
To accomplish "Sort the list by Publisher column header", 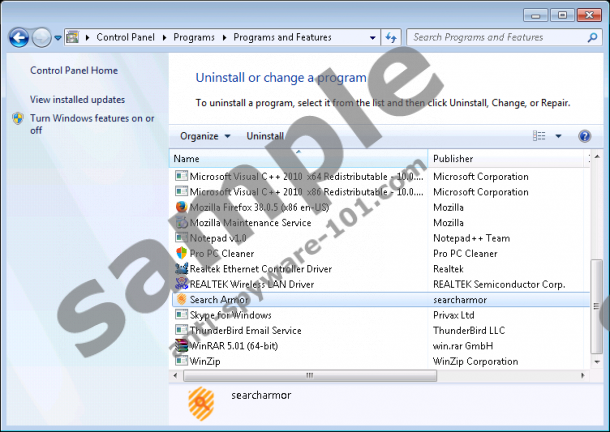I will pos(453,158).
